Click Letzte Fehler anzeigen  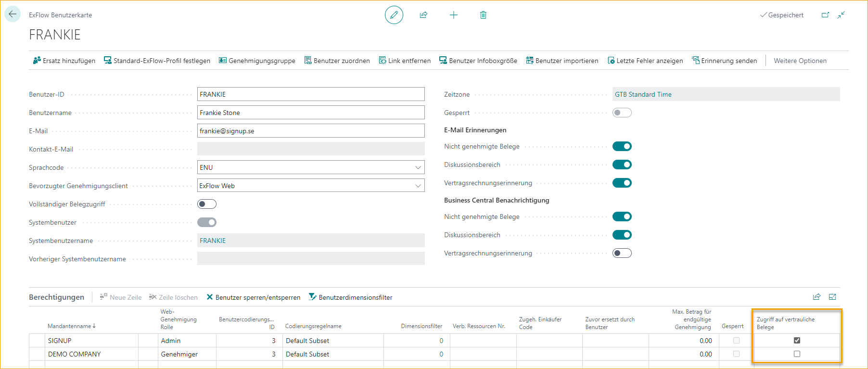pos(645,61)
